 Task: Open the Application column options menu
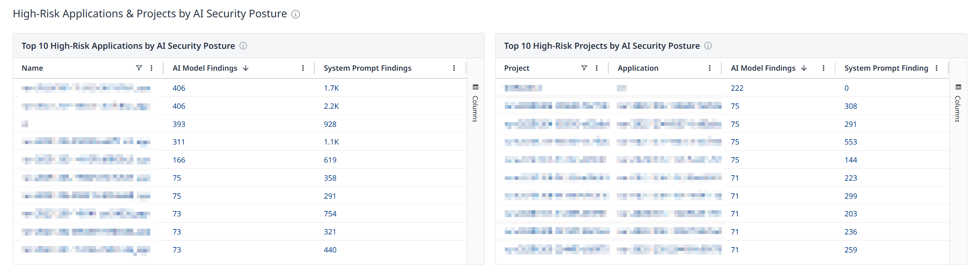(709, 68)
